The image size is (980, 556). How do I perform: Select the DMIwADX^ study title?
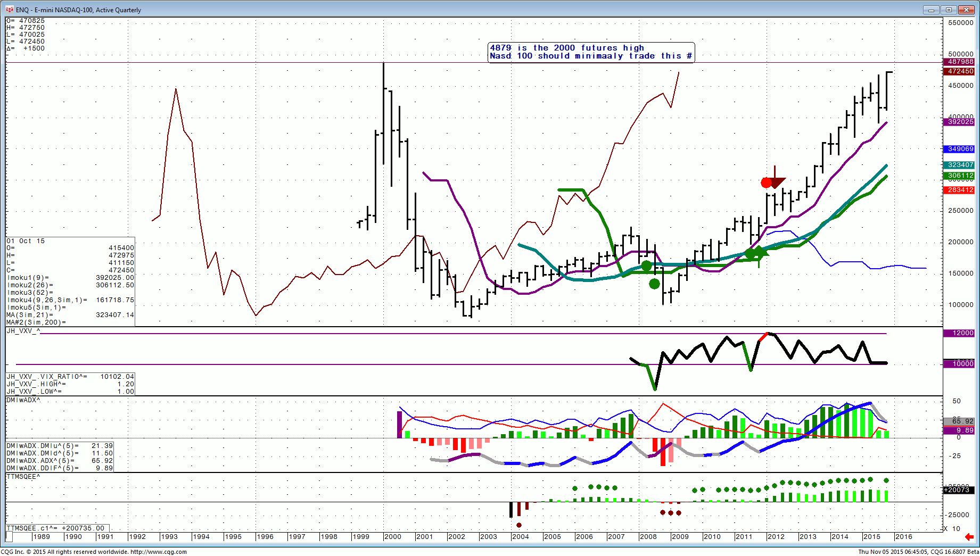tap(23, 400)
